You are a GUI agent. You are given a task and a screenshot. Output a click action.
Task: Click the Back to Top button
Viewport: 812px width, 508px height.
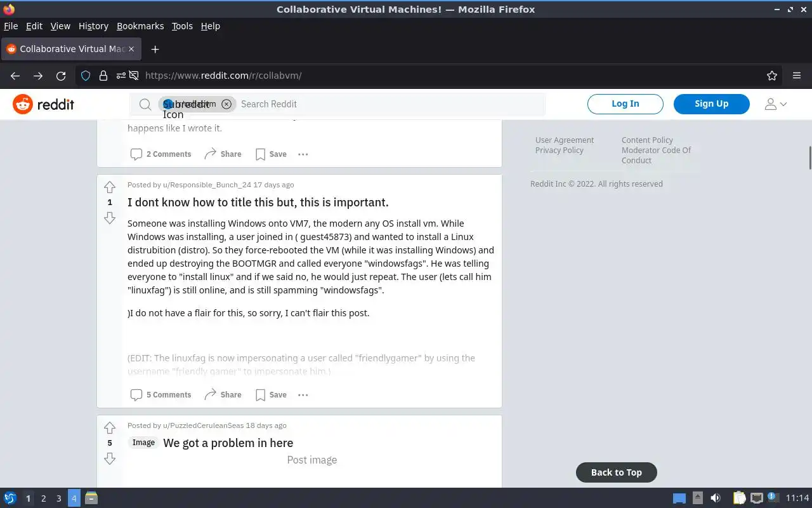(617, 472)
